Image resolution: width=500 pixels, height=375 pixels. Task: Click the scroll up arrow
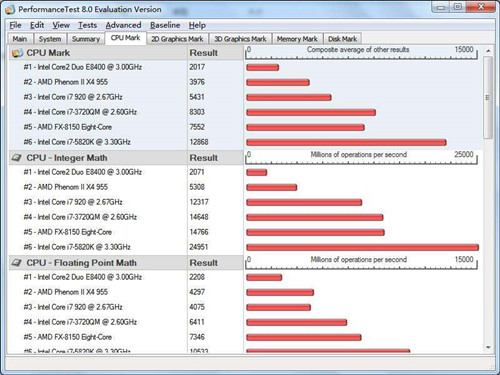point(488,51)
